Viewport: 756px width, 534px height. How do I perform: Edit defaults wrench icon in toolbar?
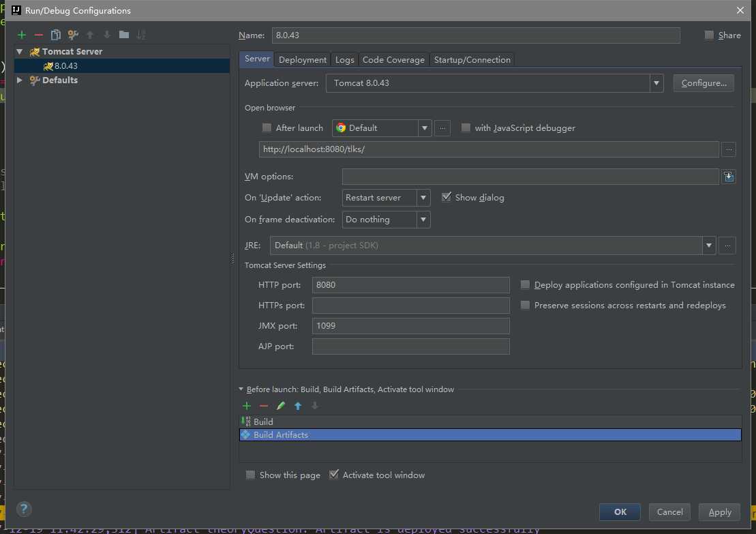[73, 35]
